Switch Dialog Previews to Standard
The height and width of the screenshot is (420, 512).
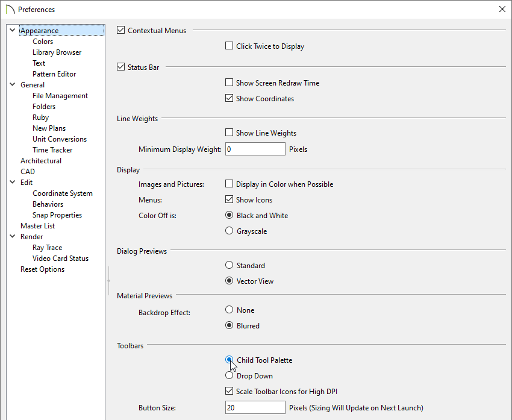[229, 265]
